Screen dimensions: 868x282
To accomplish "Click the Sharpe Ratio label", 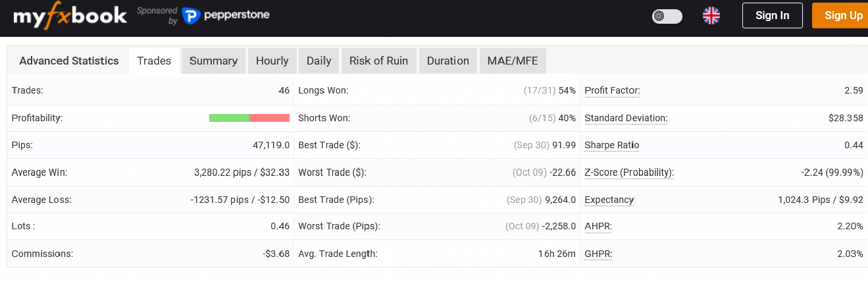I will click(x=611, y=145).
